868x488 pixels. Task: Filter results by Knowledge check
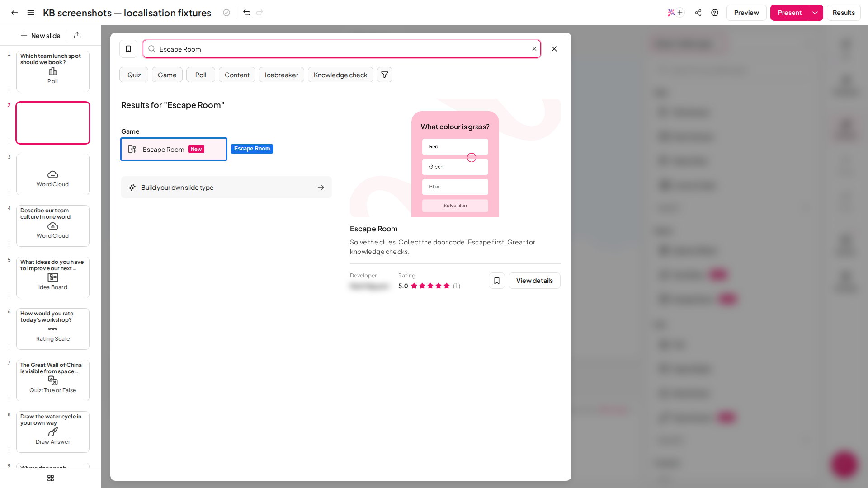[x=340, y=75]
